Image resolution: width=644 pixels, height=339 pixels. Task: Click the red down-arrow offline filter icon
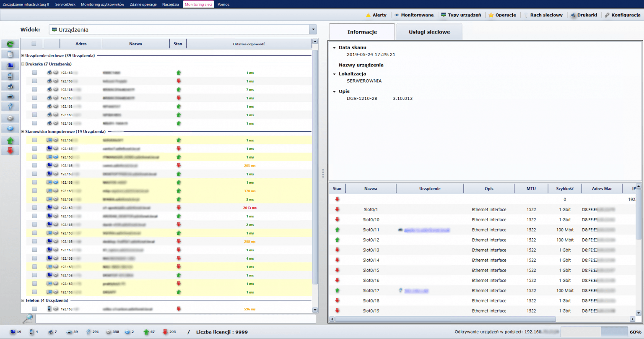coord(10,150)
